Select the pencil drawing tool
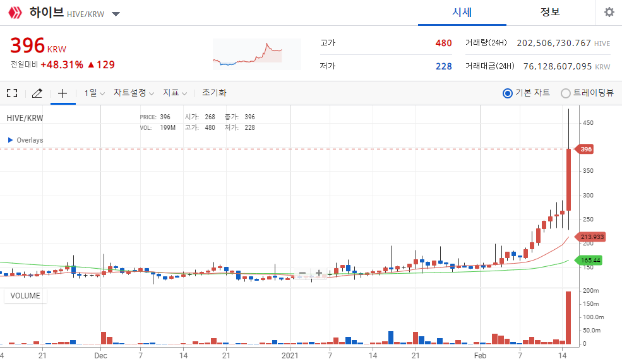Viewport: 622px width, 364px height. pos(37,93)
